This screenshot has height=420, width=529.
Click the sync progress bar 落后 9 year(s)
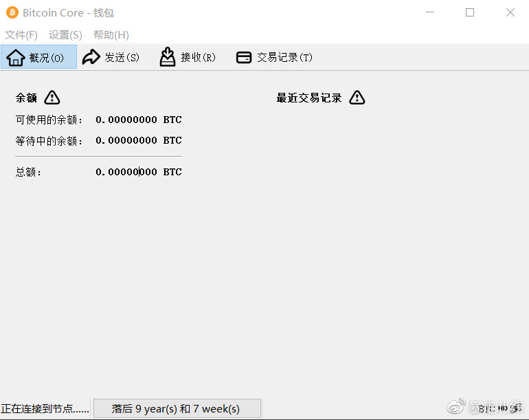tap(177, 408)
